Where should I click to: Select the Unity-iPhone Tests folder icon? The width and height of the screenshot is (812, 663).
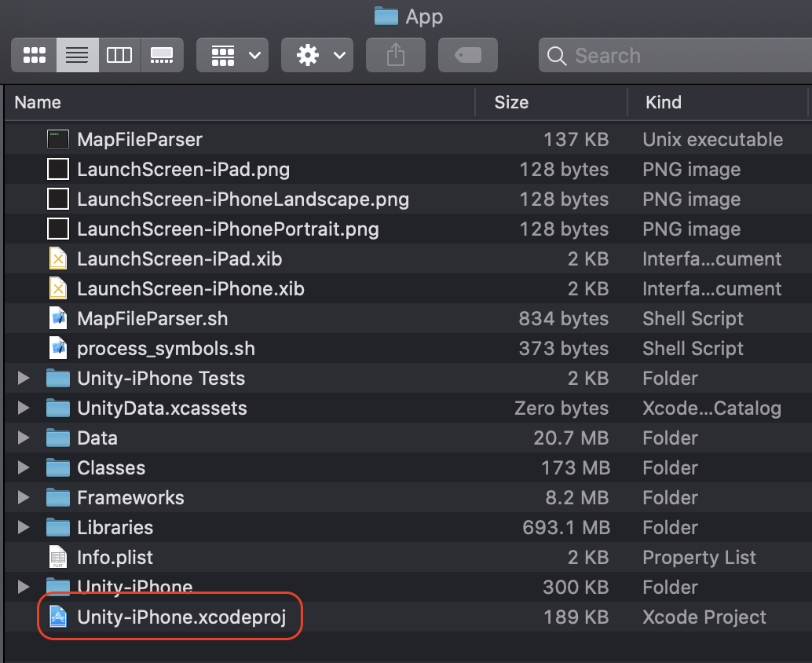[x=58, y=378]
